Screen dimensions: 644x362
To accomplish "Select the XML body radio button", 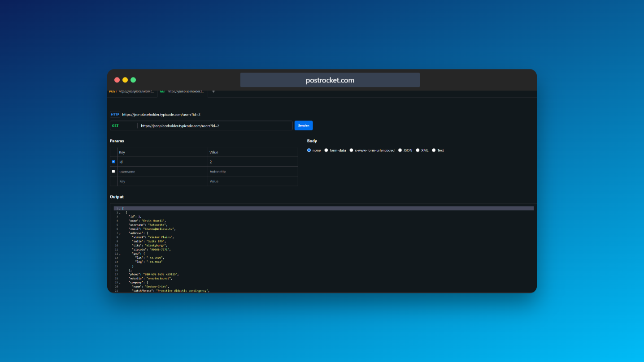I will click(418, 151).
